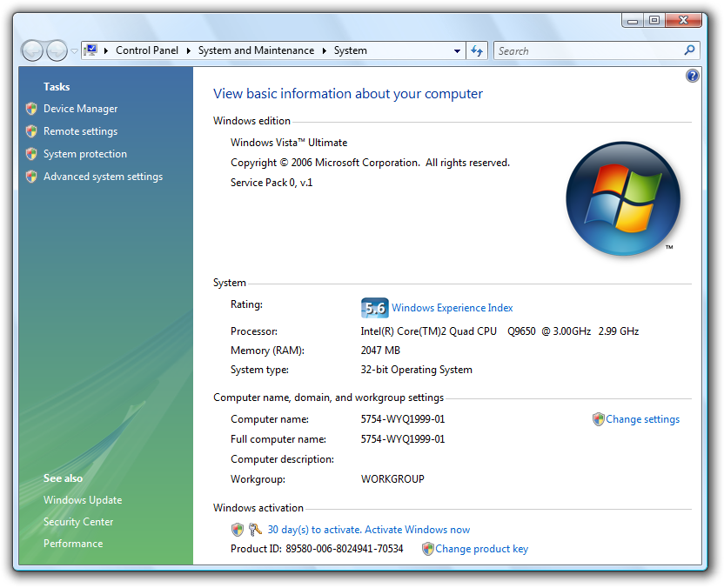Click the Service Pack 0, v.1 text
Viewport: 724px width, 588px height.
(x=271, y=183)
